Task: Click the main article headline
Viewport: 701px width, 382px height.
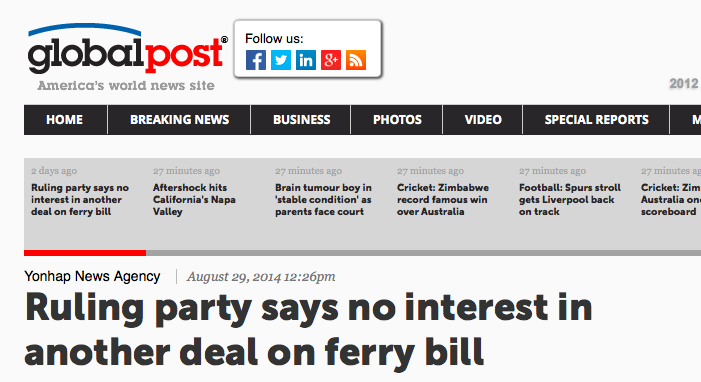Action: [x=308, y=330]
